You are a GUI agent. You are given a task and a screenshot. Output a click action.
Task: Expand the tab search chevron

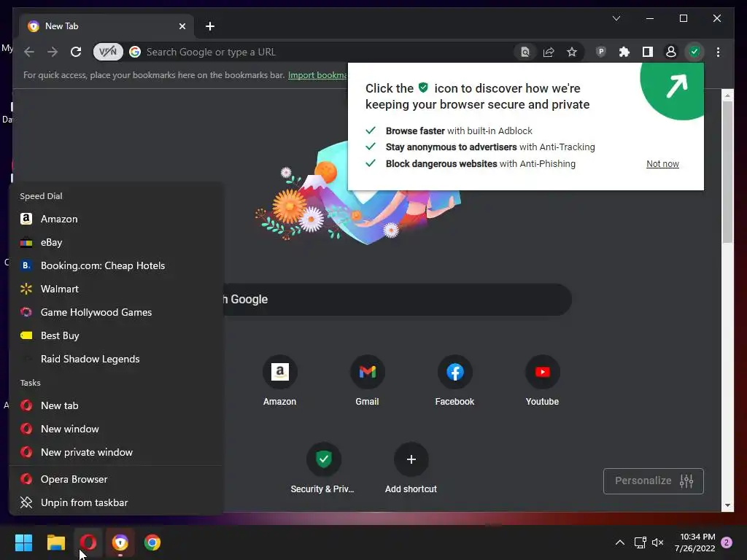616,18
